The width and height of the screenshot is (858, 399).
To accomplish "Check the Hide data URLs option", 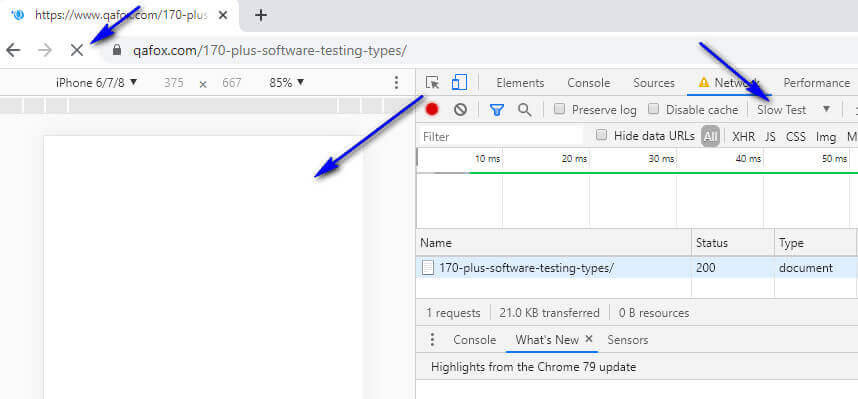I will point(601,135).
